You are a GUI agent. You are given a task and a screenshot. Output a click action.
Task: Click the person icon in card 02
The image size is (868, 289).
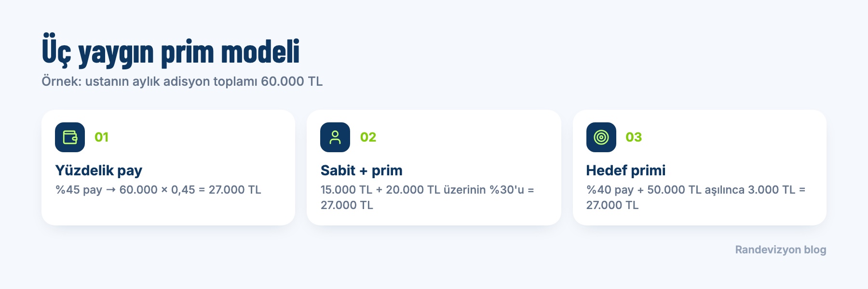tap(335, 137)
